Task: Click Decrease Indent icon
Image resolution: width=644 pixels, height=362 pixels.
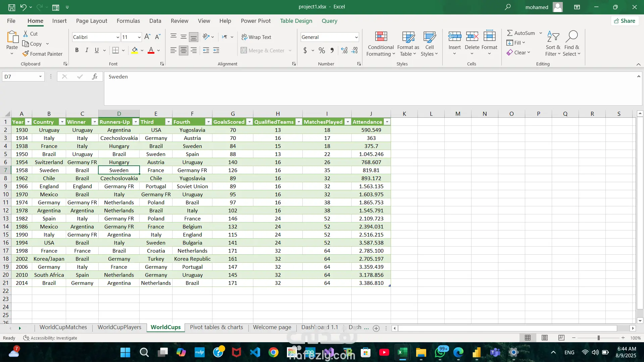Action: coord(206,50)
